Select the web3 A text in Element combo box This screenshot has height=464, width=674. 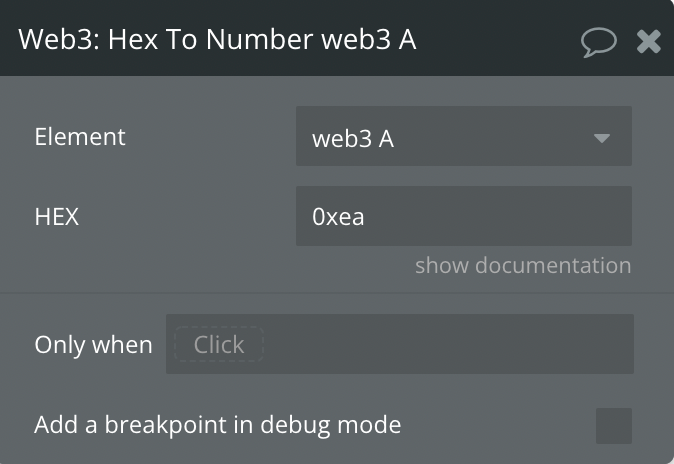(x=353, y=138)
